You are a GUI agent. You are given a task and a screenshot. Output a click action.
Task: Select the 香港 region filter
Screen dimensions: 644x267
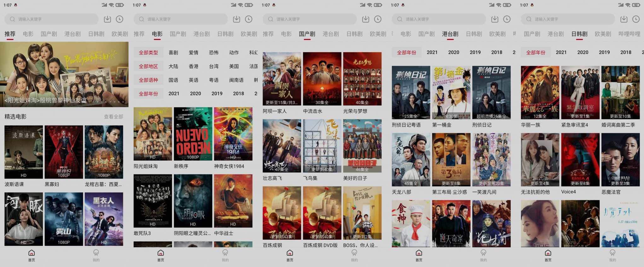click(194, 66)
